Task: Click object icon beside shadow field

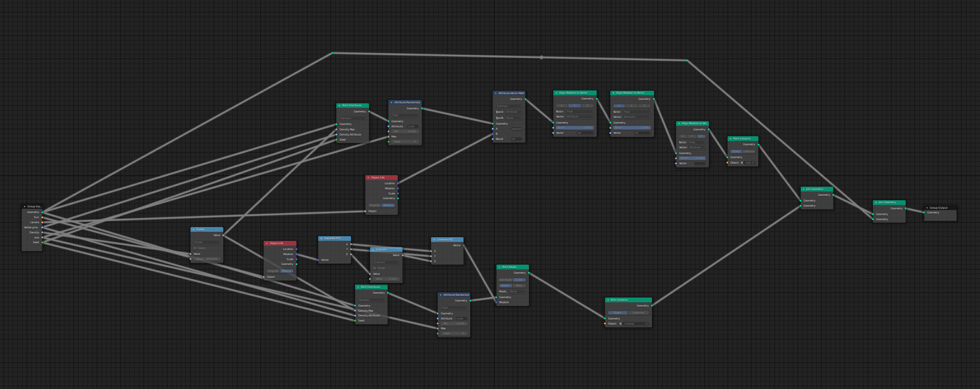Action: tap(620, 324)
